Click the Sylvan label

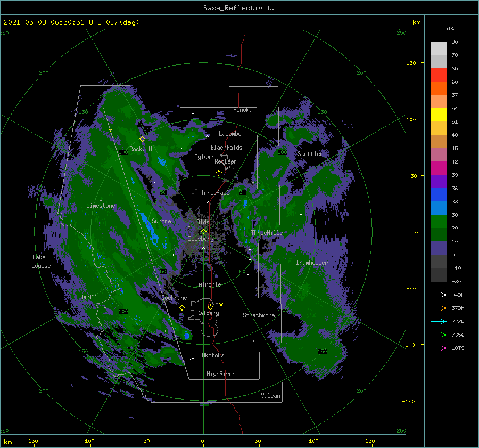coord(204,157)
